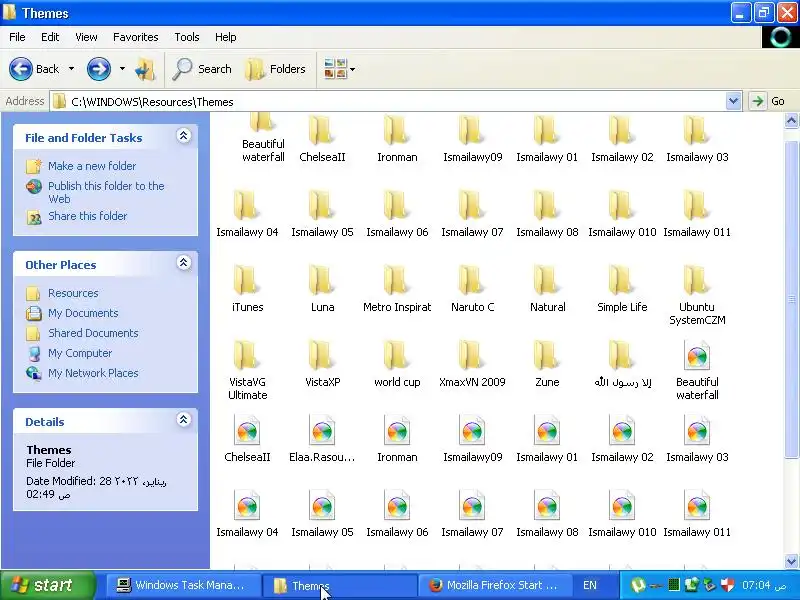800x600 pixels.
Task: Select the Ubuntu SystemCZM folder
Action: click(x=697, y=295)
